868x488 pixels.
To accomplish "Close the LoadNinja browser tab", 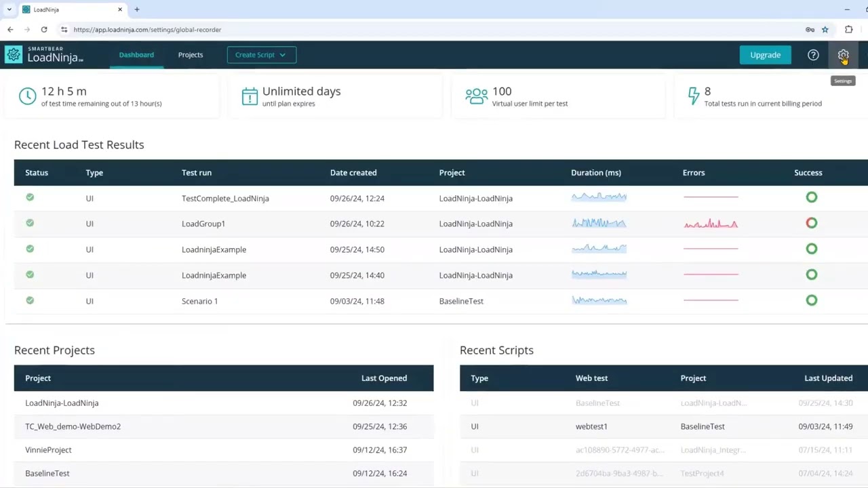I will click(x=121, y=9).
